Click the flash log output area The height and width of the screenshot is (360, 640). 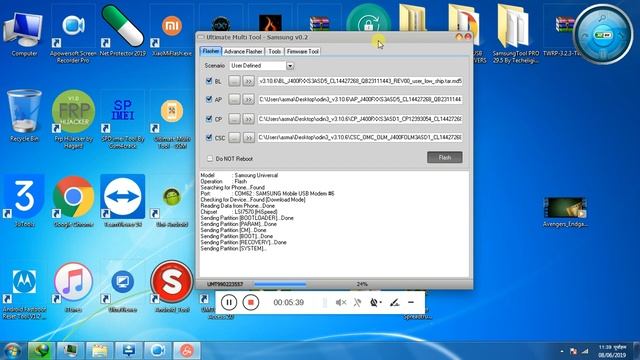334,224
